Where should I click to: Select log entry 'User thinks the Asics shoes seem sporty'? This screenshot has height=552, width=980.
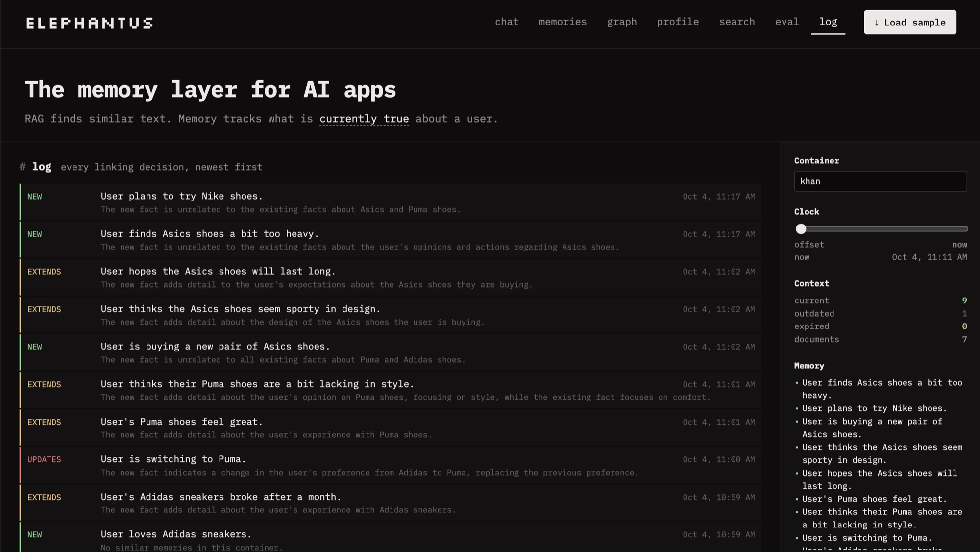(x=391, y=315)
